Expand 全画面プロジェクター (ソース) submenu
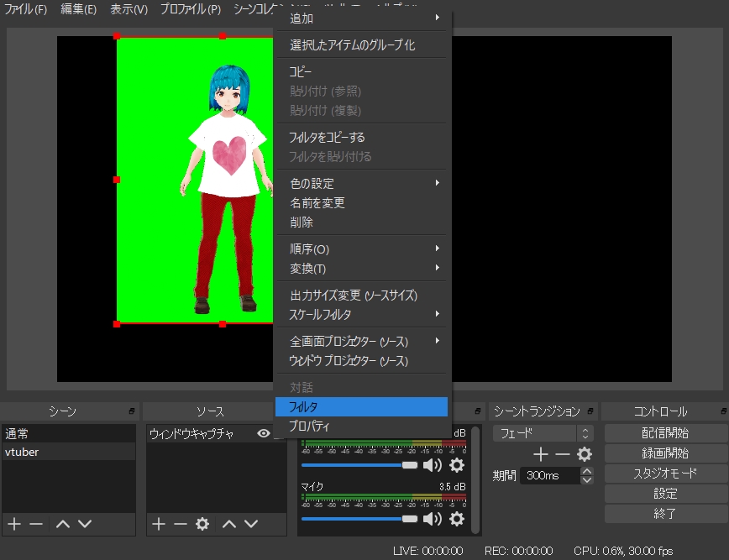This screenshot has width=729, height=560. click(x=361, y=342)
